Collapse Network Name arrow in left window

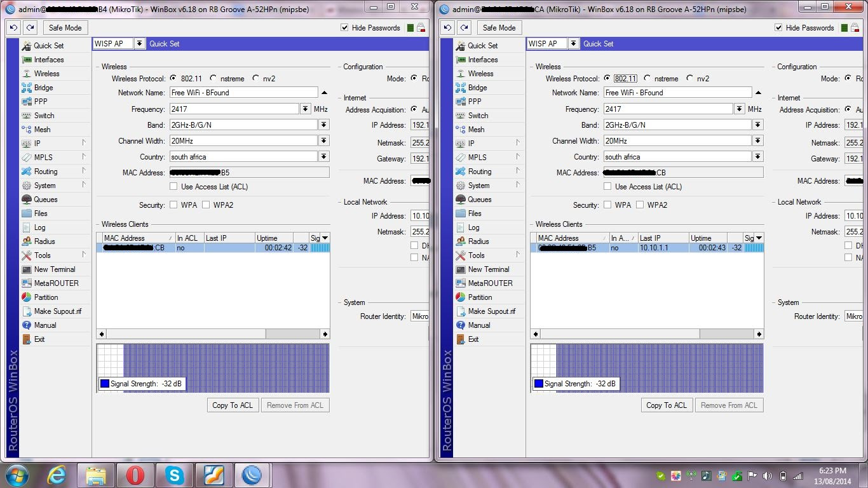click(x=324, y=93)
